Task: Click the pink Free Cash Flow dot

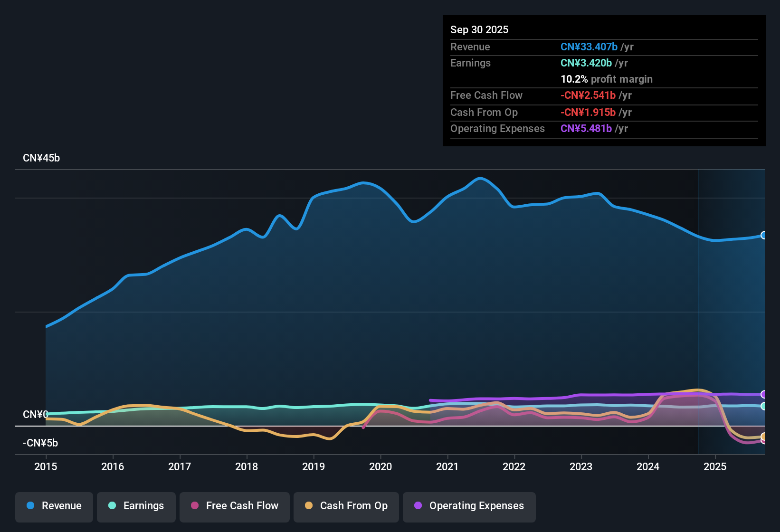Action: click(194, 506)
